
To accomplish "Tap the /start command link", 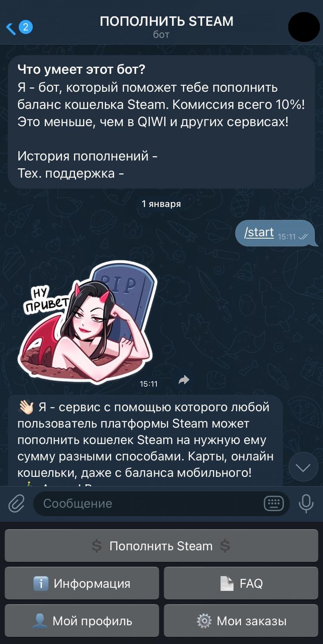I will click(259, 232).
